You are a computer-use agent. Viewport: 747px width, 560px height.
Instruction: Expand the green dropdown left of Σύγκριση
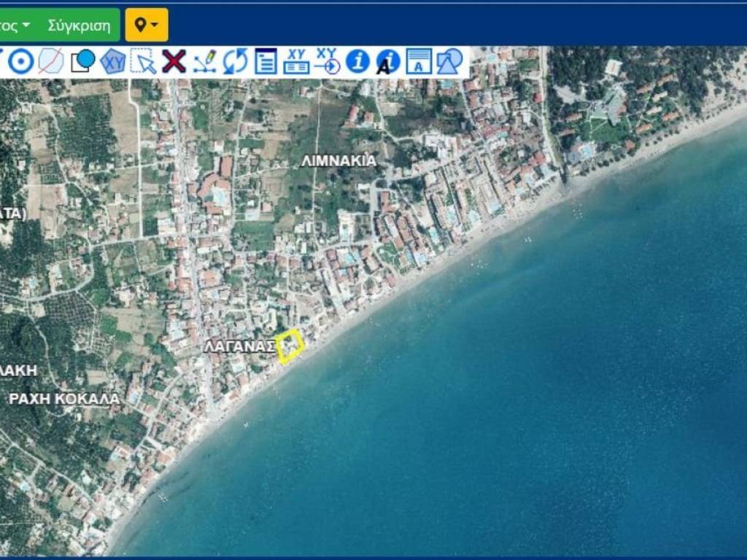15,26
